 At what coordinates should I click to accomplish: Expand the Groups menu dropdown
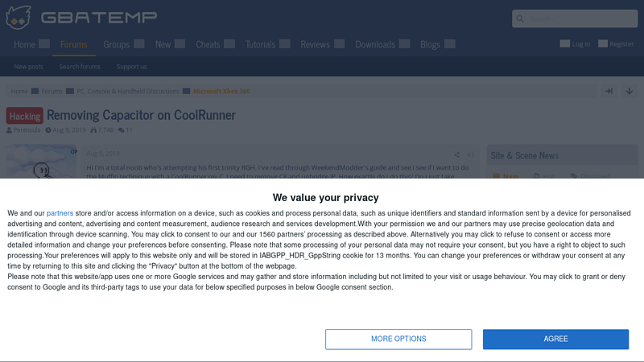tap(139, 44)
